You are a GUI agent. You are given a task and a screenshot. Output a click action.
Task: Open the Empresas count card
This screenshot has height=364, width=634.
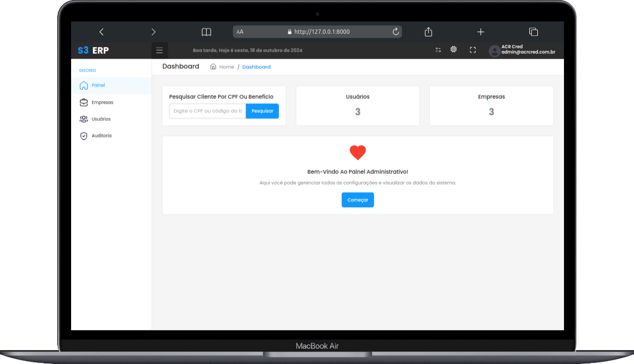[491, 105]
